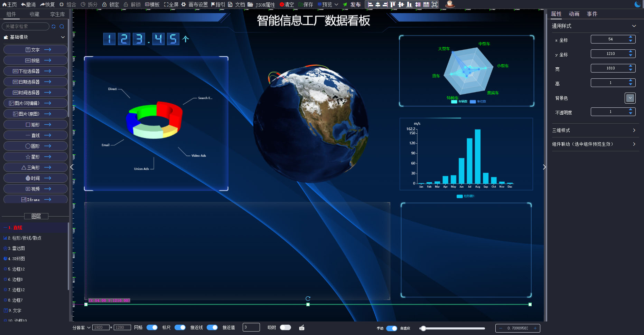644x335 pixels.
Task: Distribute components vertically evenly
Action: click(x=426, y=4)
